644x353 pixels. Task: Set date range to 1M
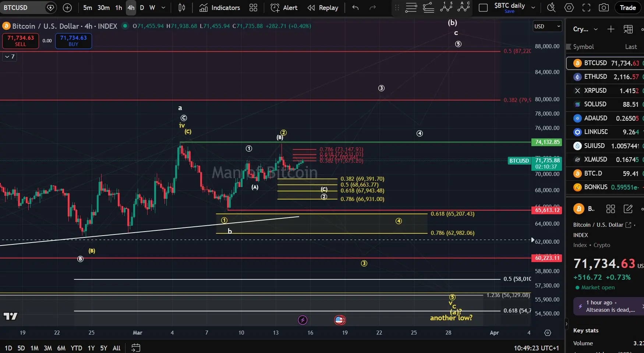(x=35, y=348)
